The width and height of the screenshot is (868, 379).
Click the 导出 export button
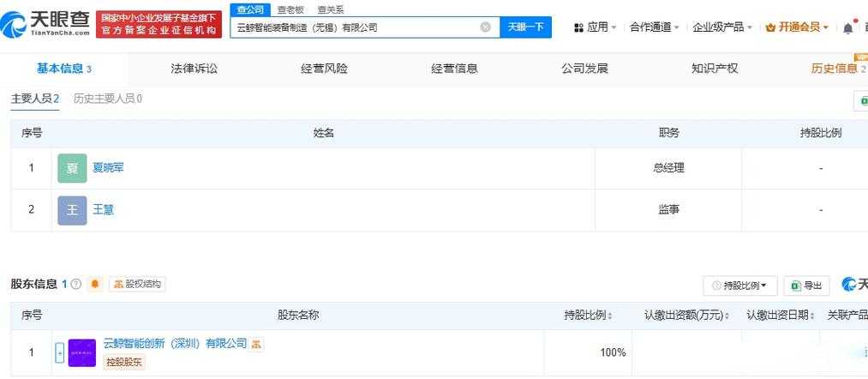click(x=806, y=286)
